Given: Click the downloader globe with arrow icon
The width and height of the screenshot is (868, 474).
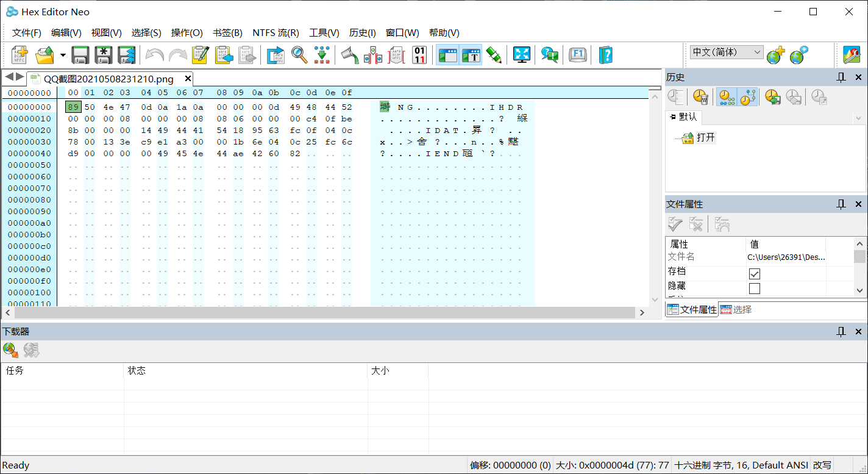Looking at the screenshot, I should (10, 350).
